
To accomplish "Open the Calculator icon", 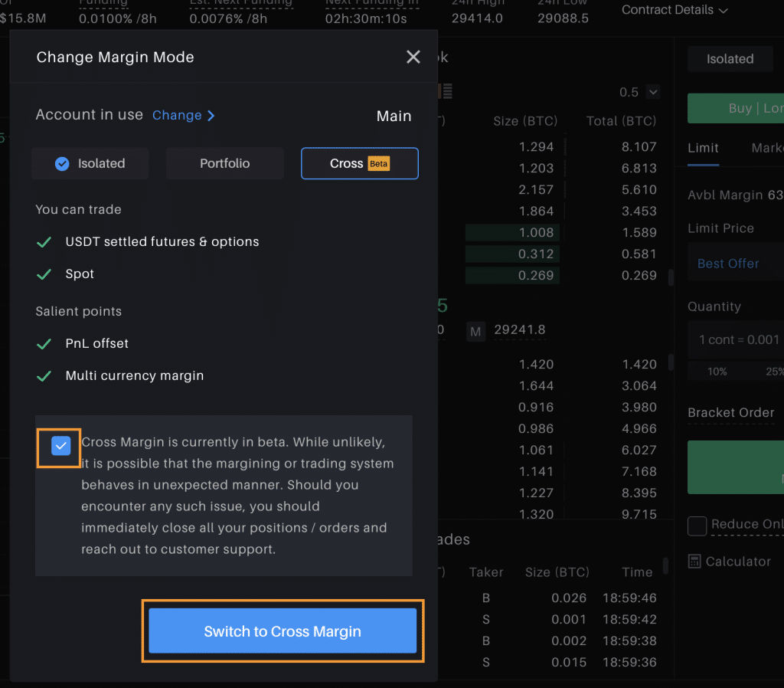I will click(694, 562).
